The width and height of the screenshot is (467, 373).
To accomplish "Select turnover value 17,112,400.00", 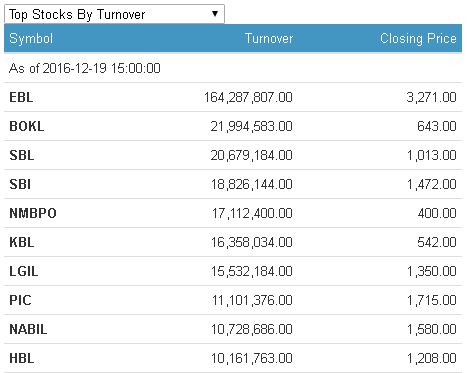I will [x=252, y=213].
